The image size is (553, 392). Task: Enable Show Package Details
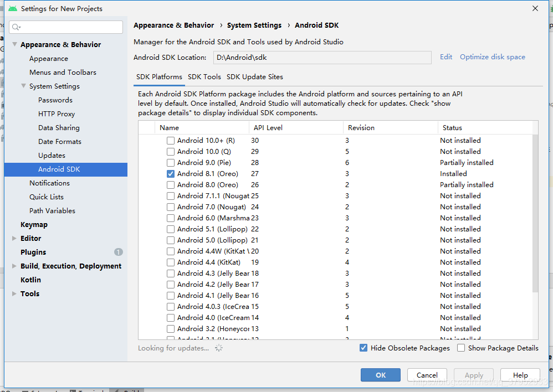point(461,348)
